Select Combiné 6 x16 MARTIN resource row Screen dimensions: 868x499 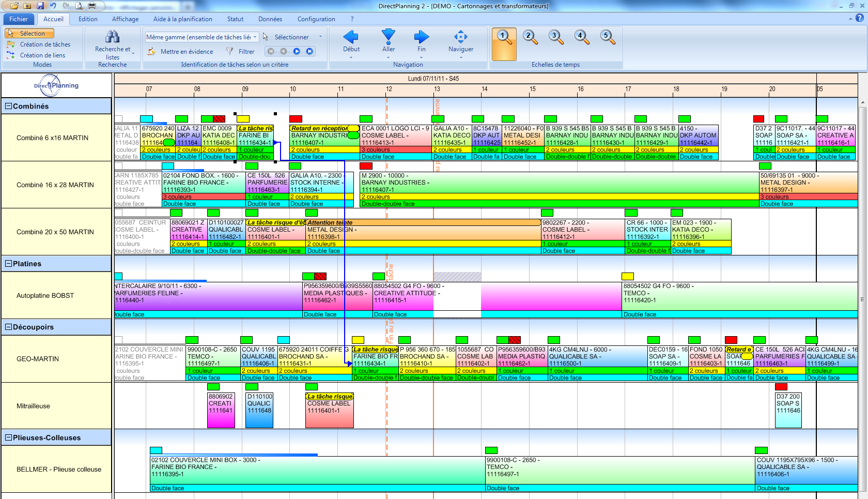(x=56, y=138)
